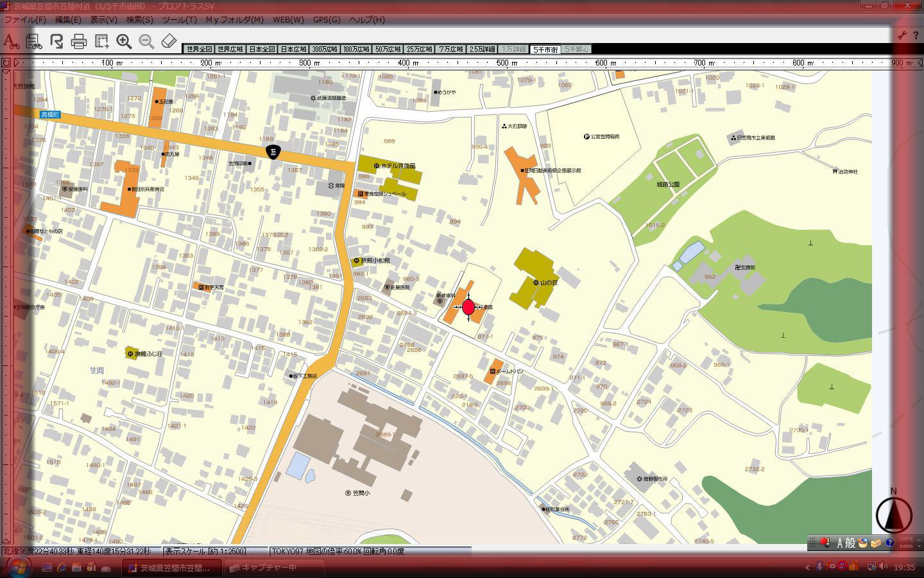Select the eraser tool
924x578 pixels.
coord(169,42)
